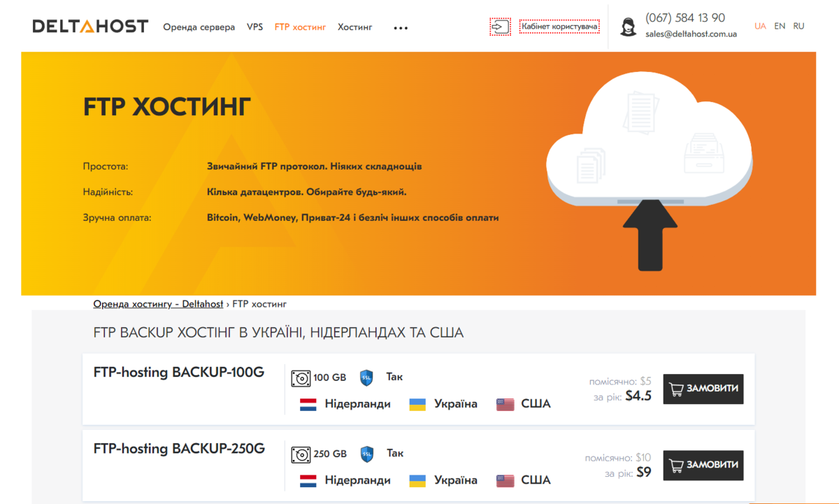Viewport: 839px width, 504px height.
Task: Click the login arrow icon
Action: (500, 27)
